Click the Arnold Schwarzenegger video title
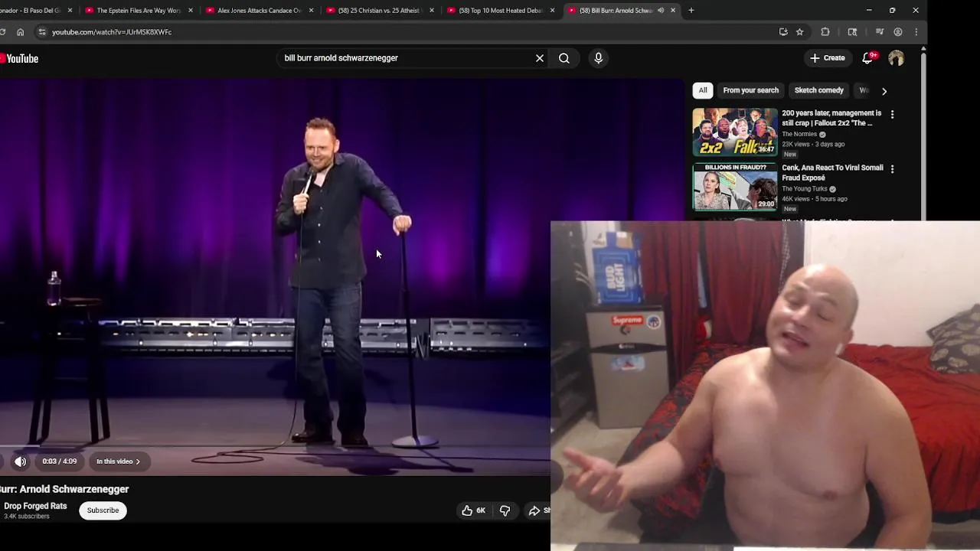 [64, 489]
